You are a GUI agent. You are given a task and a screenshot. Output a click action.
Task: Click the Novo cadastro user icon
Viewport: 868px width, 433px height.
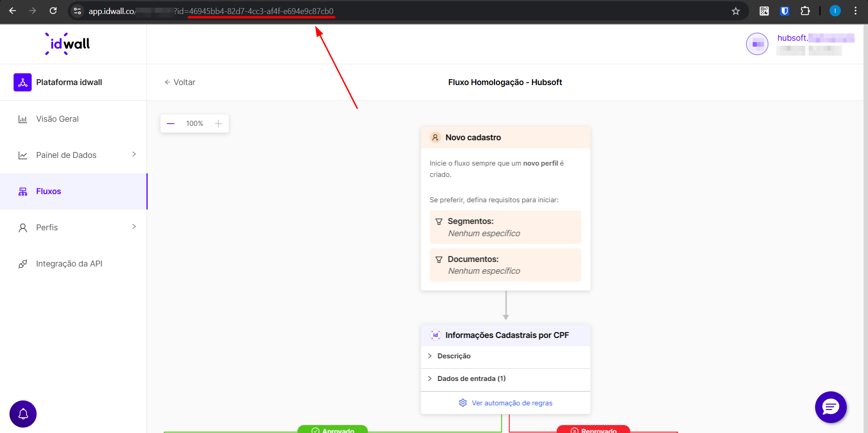coord(435,138)
